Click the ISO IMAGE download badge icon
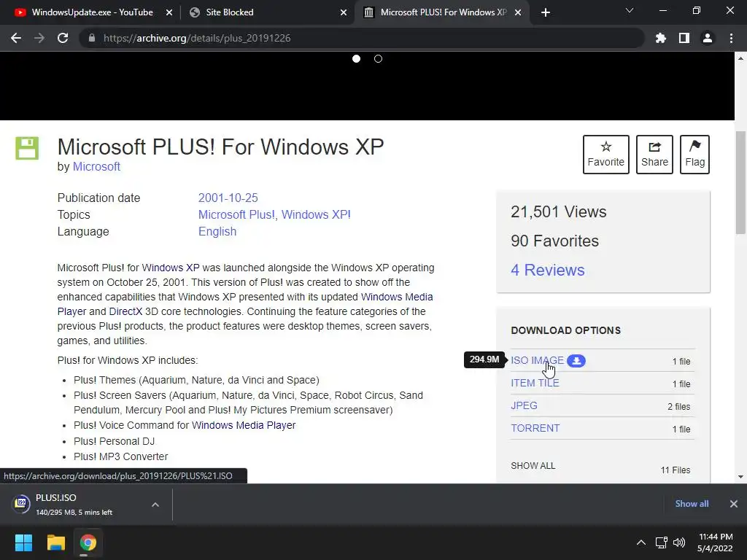Screen dimensions: 747x560 tap(576, 360)
